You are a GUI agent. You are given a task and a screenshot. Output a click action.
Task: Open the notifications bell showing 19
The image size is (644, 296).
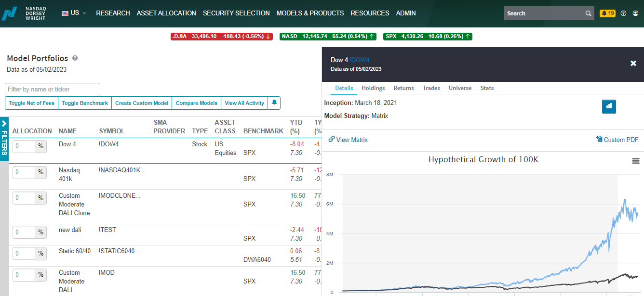click(x=607, y=13)
